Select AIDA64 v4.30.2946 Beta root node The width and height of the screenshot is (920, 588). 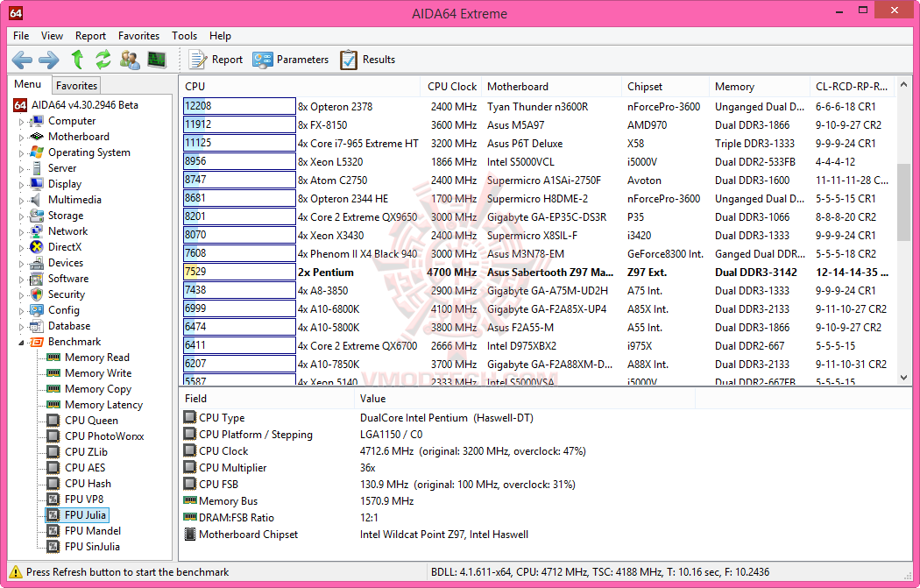pyautogui.click(x=84, y=106)
